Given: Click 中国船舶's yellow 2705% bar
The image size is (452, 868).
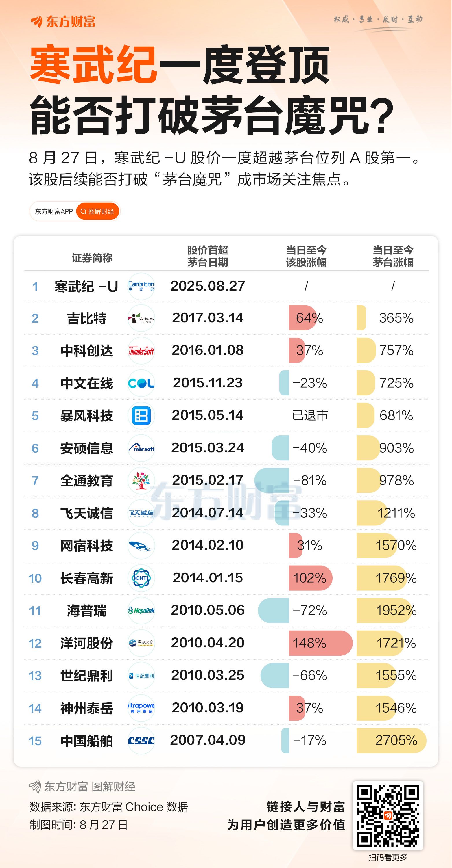Looking at the screenshot, I should (x=392, y=741).
